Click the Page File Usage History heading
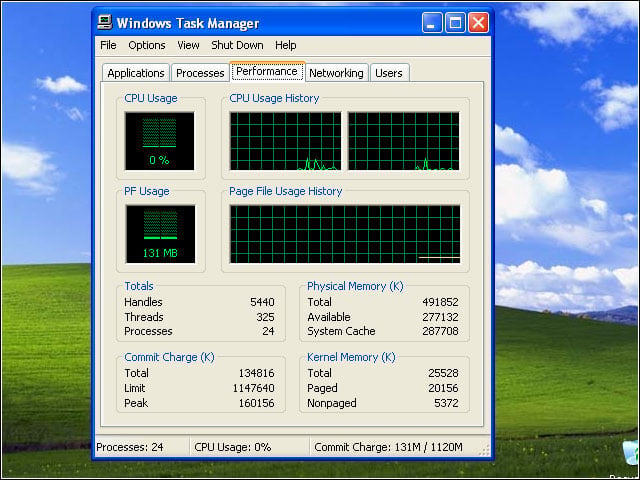This screenshot has height=480, width=640. [285, 191]
